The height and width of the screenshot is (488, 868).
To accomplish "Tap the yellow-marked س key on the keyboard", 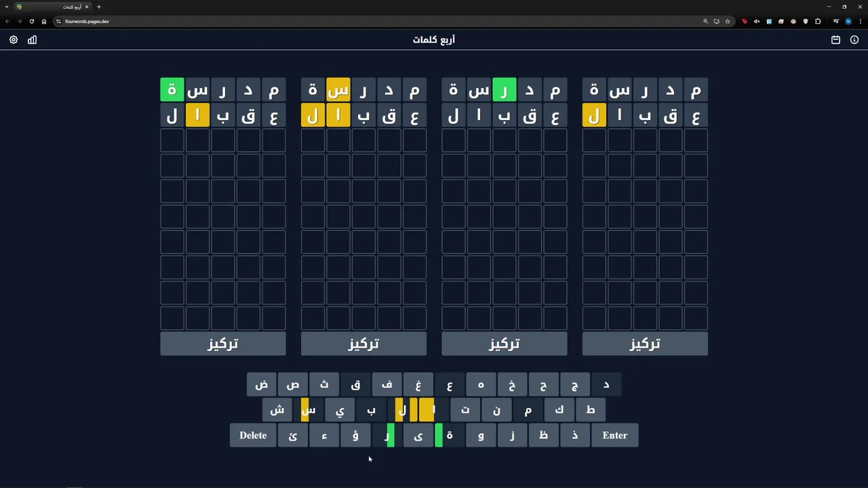I will coord(309,409).
